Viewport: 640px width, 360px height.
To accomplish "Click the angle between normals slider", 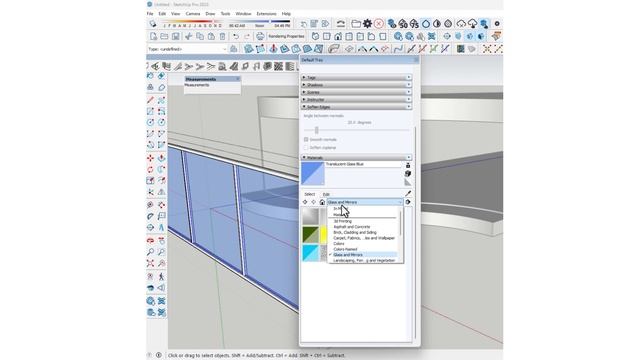I will click(x=316, y=130).
